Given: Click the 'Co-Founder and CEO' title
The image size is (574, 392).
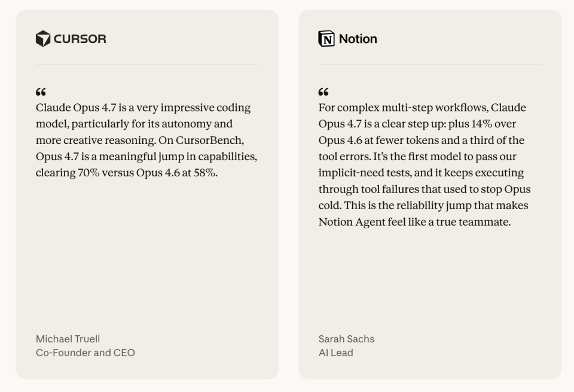Looking at the screenshot, I should (86, 353).
